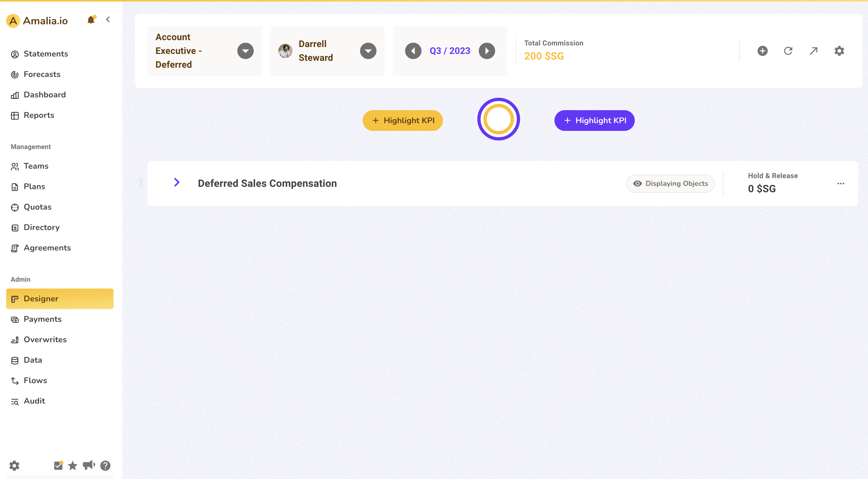Screen dimensions: 868x479
Task: Open the Audit page
Action: point(60,401)
